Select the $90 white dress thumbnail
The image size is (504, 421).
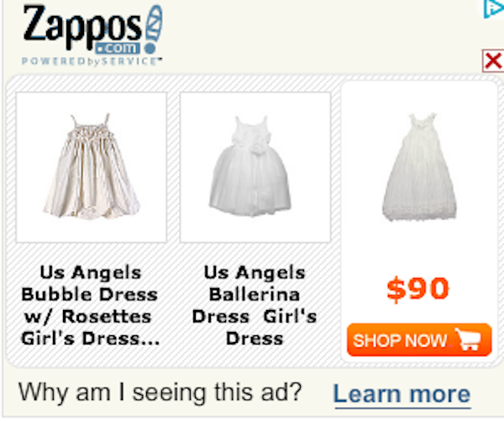click(419, 167)
